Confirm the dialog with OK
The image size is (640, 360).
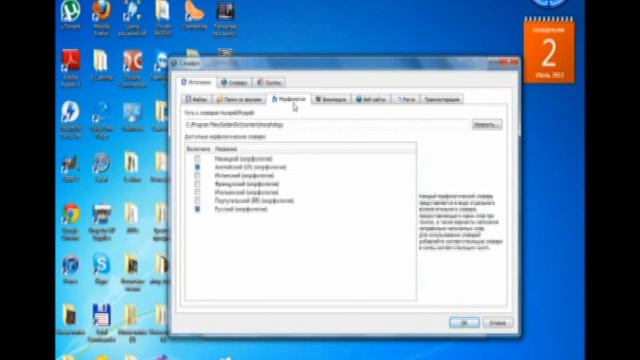coord(464,322)
